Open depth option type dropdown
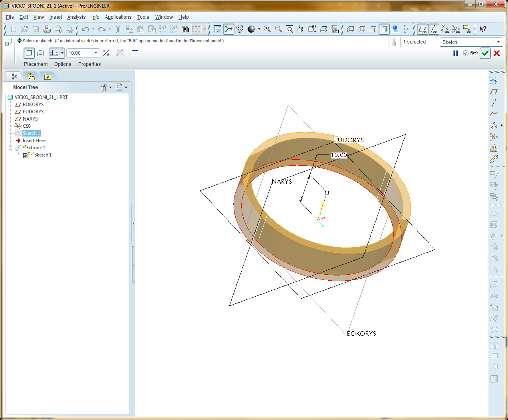The height and width of the screenshot is (420, 508). point(62,53)
